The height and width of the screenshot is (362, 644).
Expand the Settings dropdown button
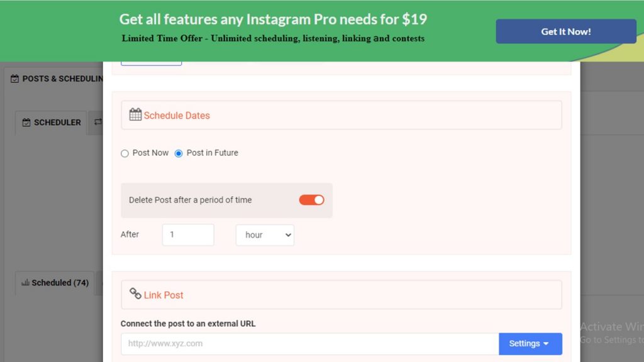click(x=530, y=344)
